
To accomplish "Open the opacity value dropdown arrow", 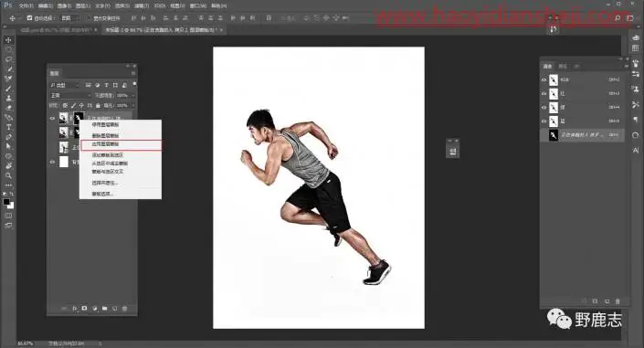I will [133, 95].
